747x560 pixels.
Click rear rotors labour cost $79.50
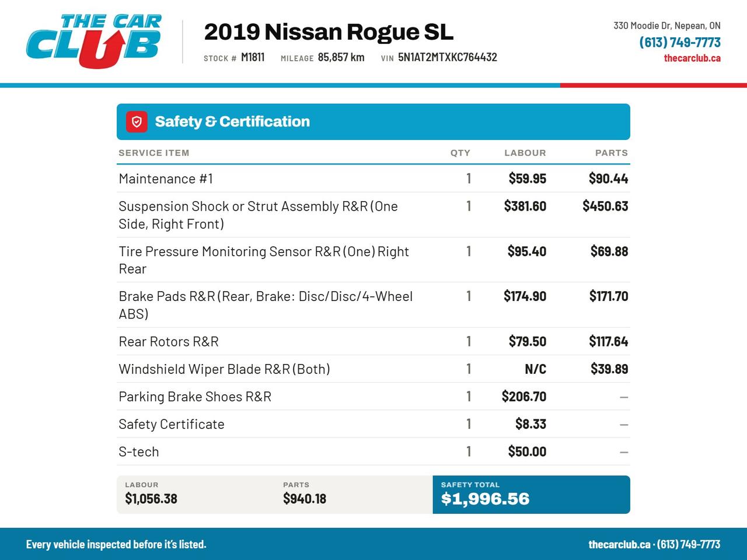pos(528,341)
